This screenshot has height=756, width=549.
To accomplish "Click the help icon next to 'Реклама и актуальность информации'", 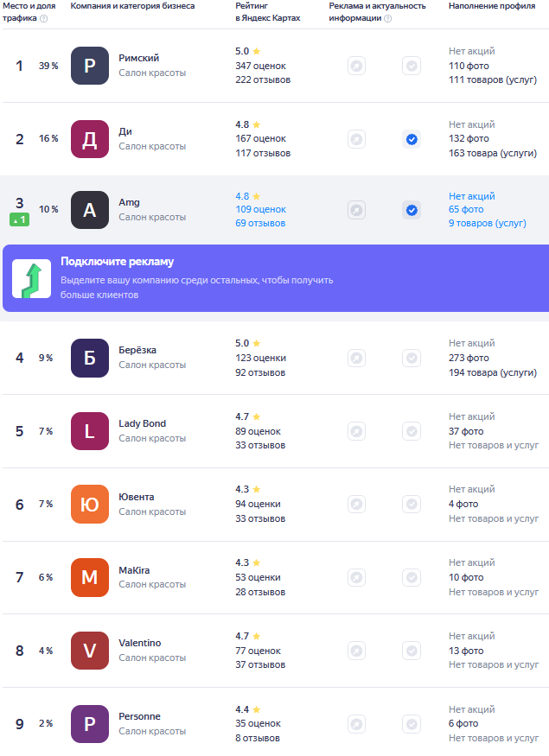I will [x=387, y=18].
